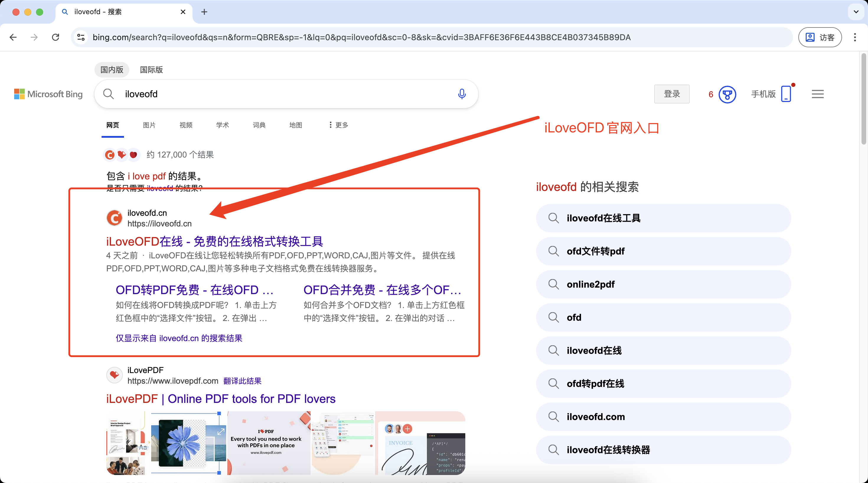Open the Microsoft Rewards medal icon
Viewport: 868px width, 483px height.
(727, 94)
